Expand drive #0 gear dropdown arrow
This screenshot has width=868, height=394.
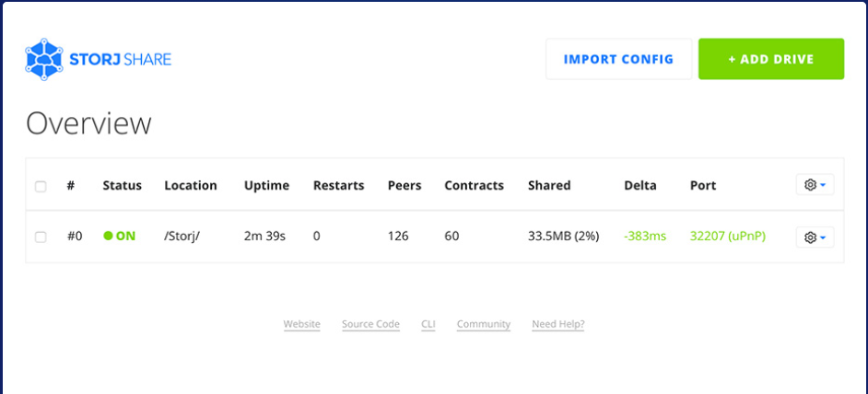(x=823, y=238)
